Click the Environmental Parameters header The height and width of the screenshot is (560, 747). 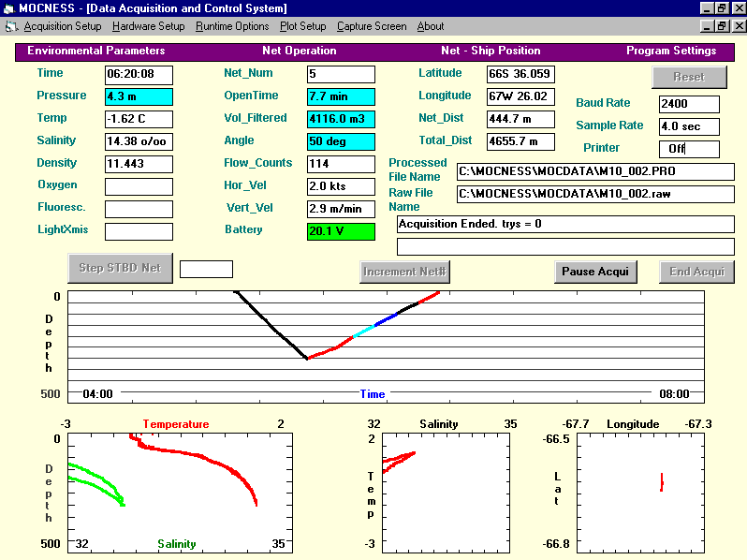(x=96, y=51)
